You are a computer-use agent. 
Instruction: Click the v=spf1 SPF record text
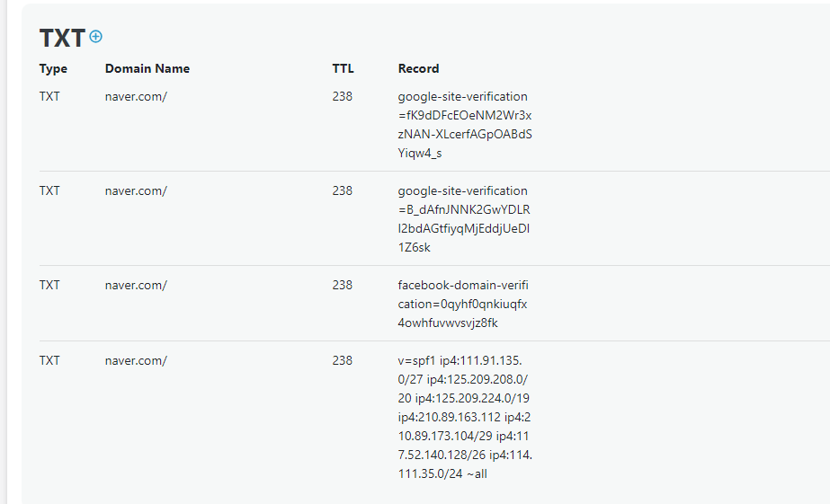pyautogui.click(x=465, y=417)
